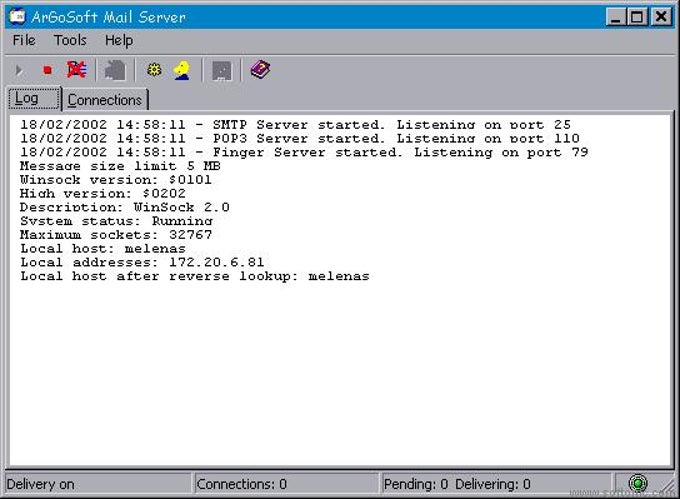Click the grayed-out puzzle-shaped toolbar icon
The width and height of the screenshot is (680, 499).
[115, 70]
